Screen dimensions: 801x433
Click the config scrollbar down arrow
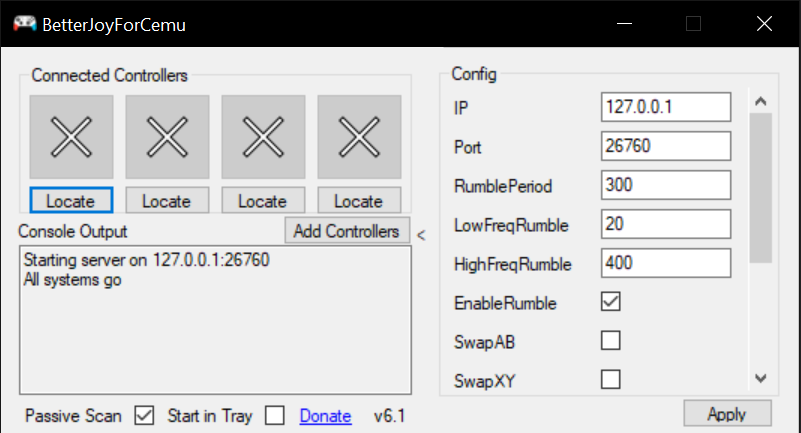[x=761, y=378]
